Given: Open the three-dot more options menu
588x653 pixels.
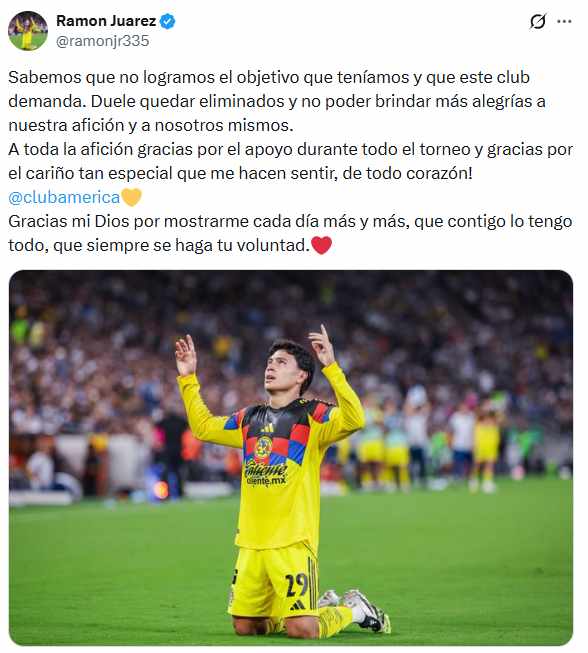Looking at the screenshot, I should 564,21.
